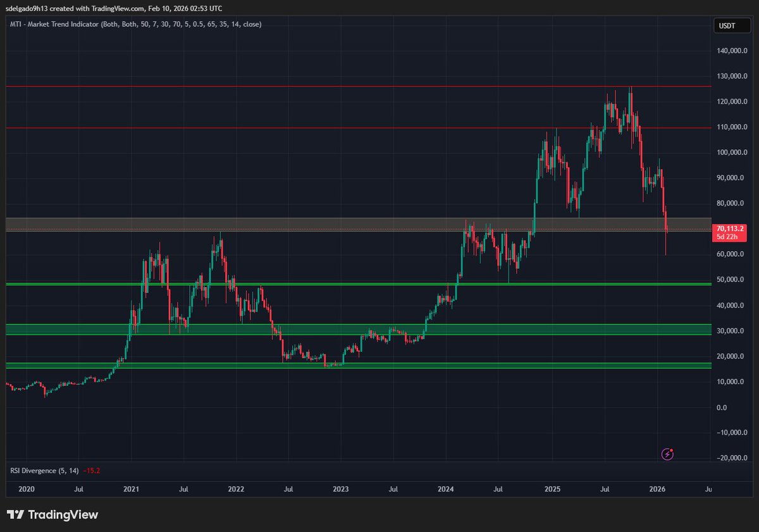The image size is (759, 532).
Task: Click the 2020 time axis label
Action: (25, 489)
